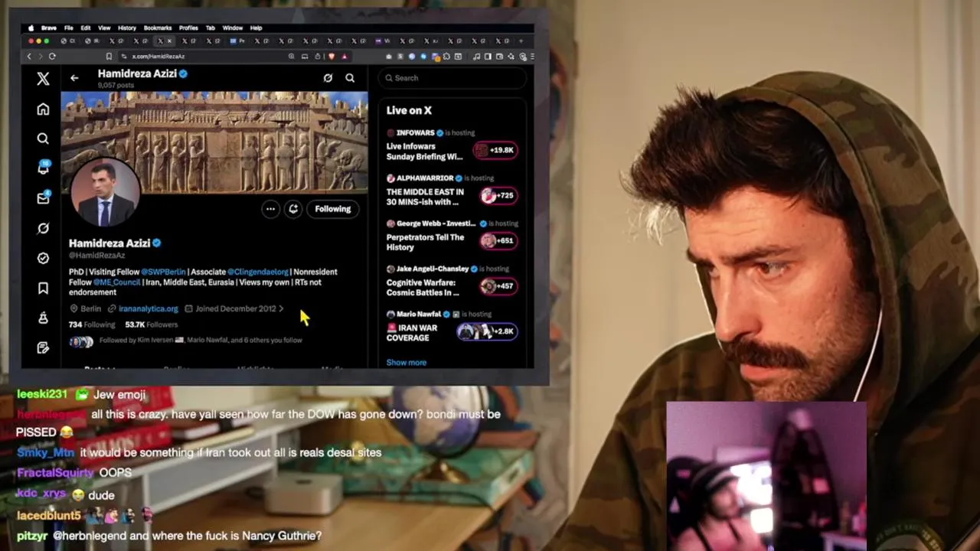Open the 734 Following list
This screenshot has width=980, height=551.
92,324
